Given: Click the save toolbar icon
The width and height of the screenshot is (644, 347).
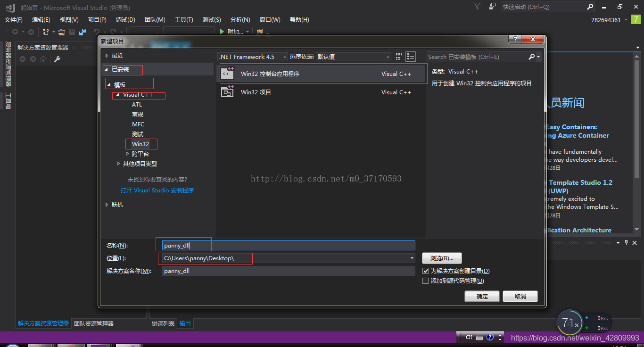Looking at the screenshot, I should tap(72, 32).
